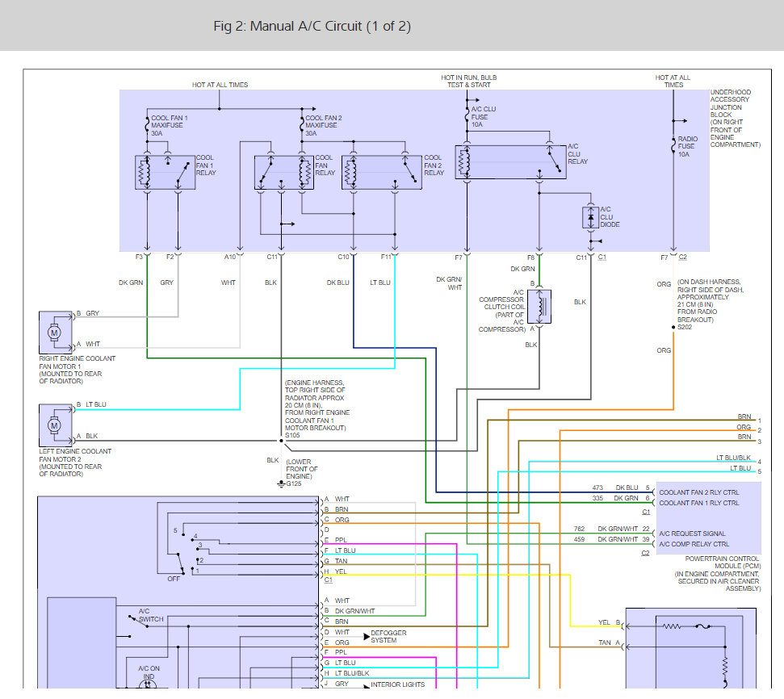The image size is (784, 699).
Task: Click the blower switch OFF position
Action: pos(174,579)
